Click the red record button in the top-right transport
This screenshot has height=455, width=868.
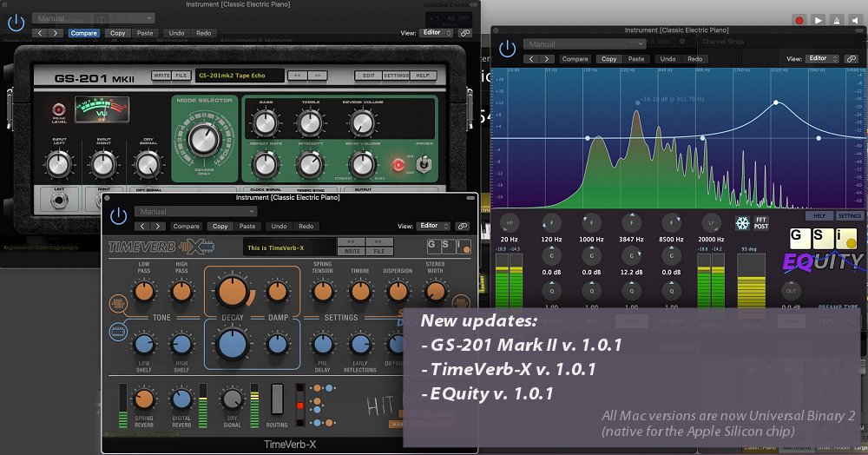pos(799,20)
